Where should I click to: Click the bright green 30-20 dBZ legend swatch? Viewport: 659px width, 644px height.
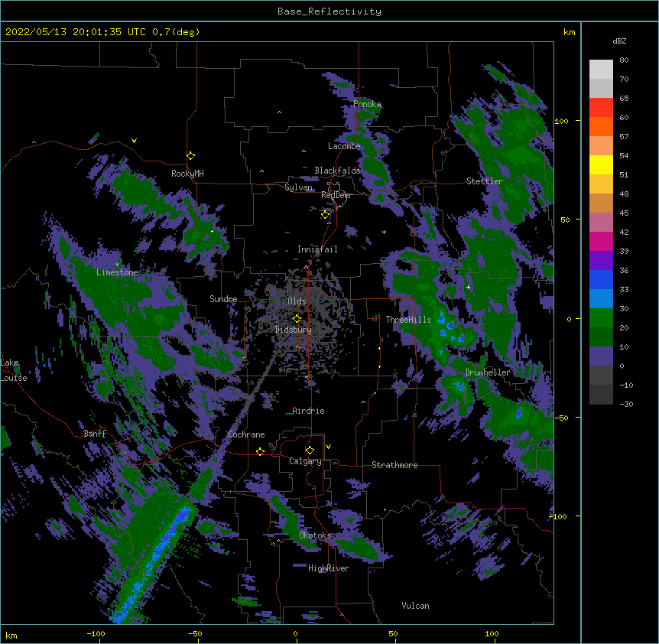tap(601, 318)
